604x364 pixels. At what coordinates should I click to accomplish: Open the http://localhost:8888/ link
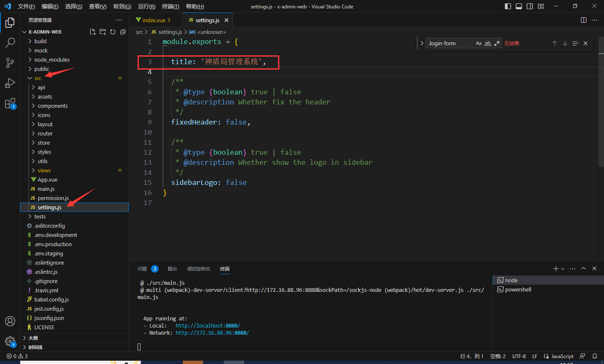208,326
